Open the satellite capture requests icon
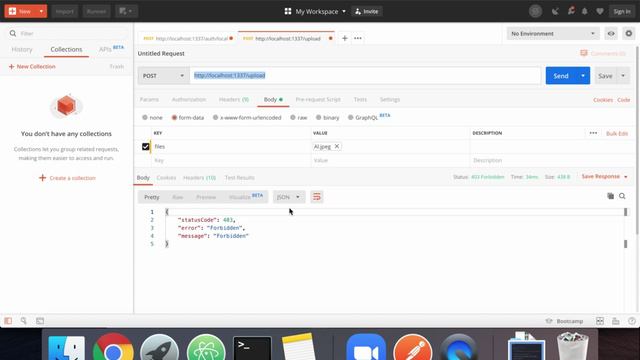The width and height of the screenshot is (640, 360). point(555,11)
